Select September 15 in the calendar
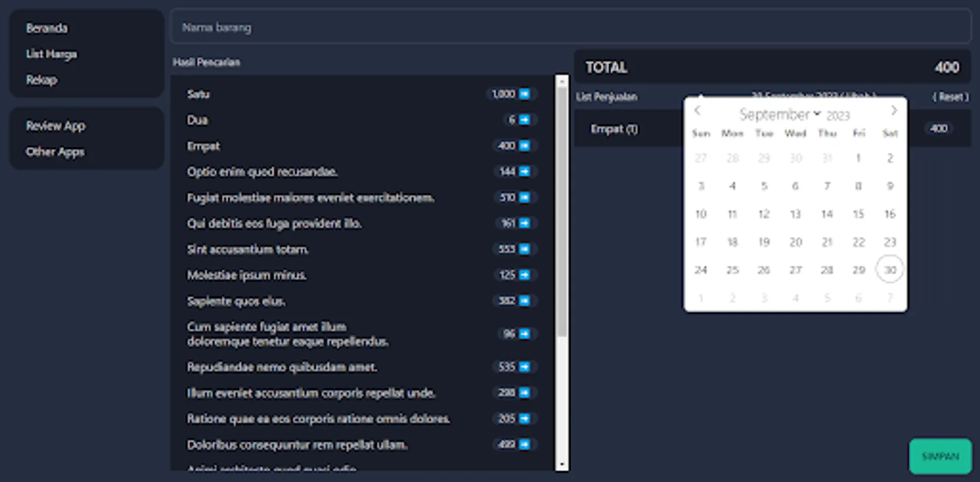Viewport: 980px width, 482px height. [858, 214]
